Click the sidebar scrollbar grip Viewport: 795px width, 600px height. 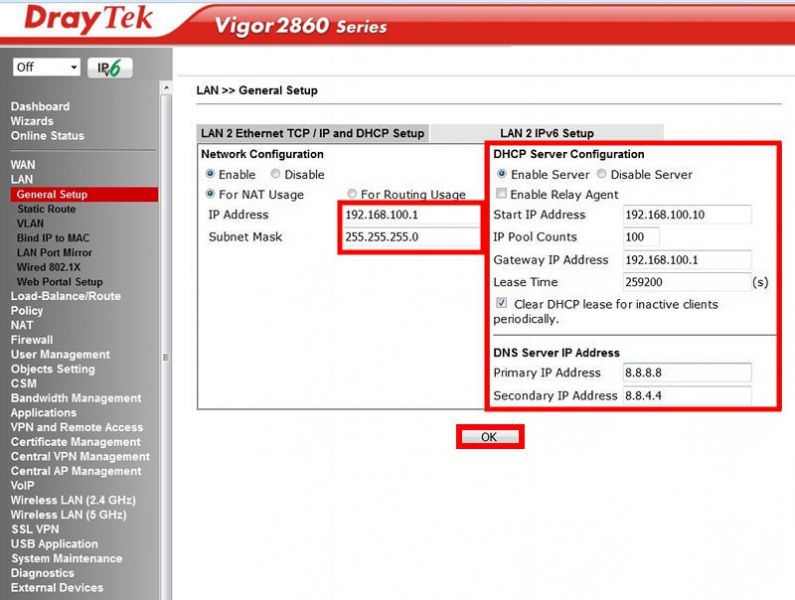(165, 357)
